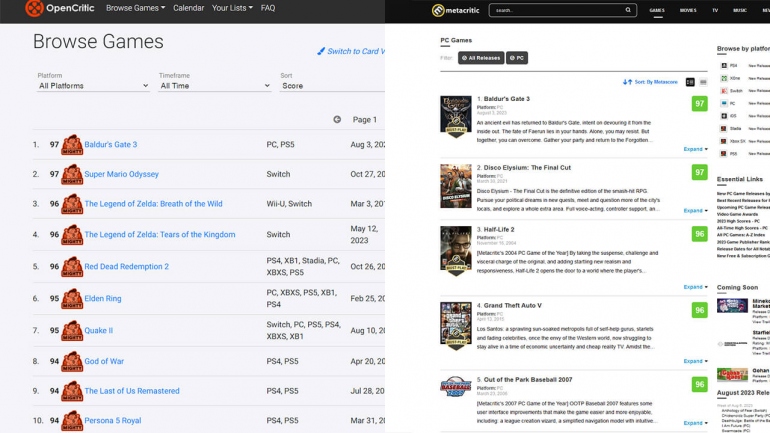Open the Sort dropdown showing Score

[332, 85]
